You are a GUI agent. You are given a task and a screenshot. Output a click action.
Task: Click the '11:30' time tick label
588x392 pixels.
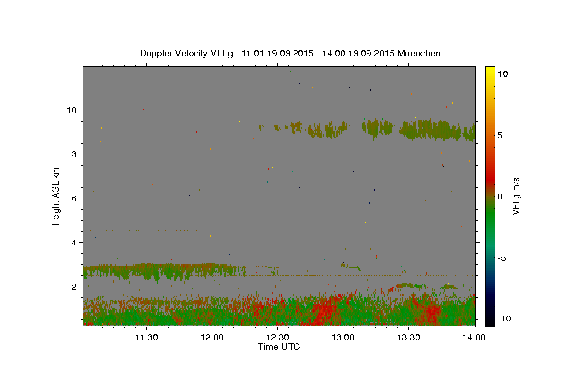click(147, 337)
